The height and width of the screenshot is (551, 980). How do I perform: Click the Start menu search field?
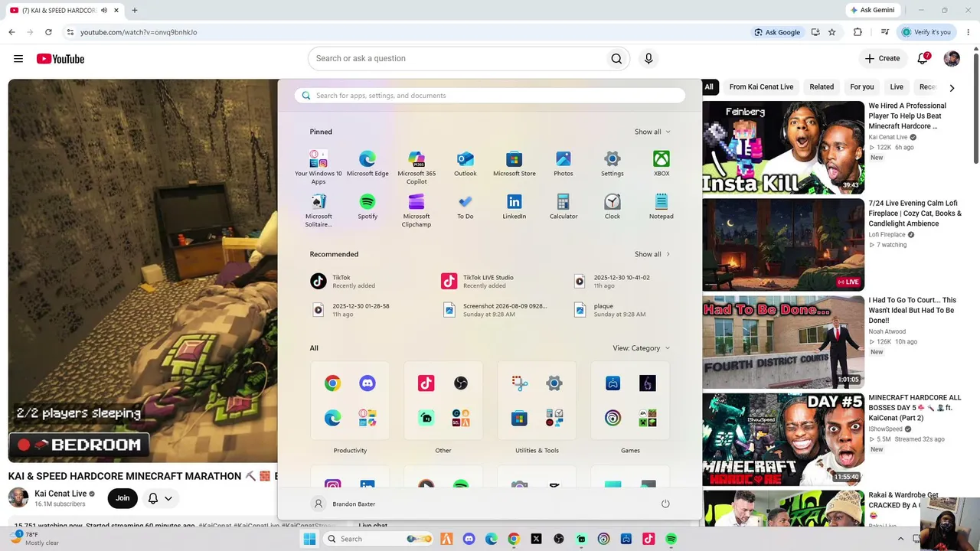(490, 96)
